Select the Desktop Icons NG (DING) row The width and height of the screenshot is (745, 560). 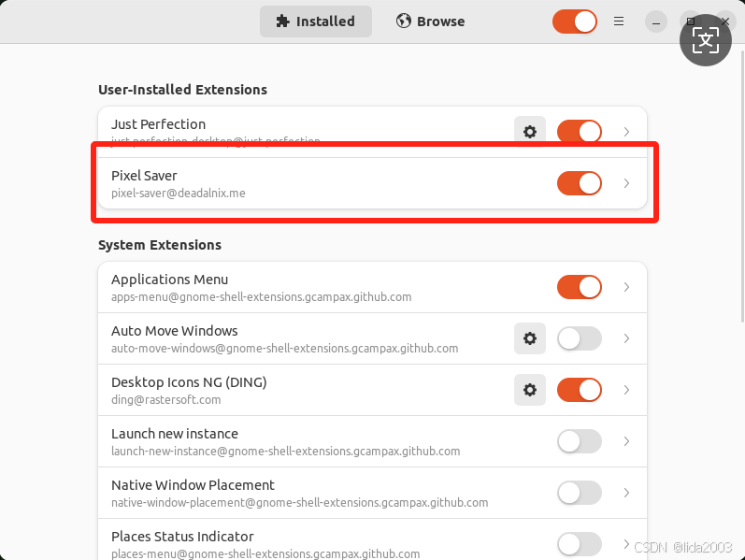click(372, 390)
